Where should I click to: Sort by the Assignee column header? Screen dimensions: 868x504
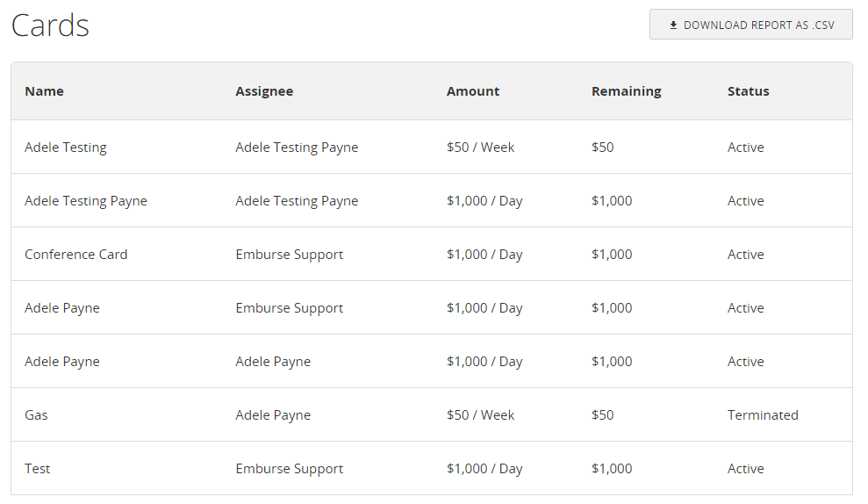264,91
